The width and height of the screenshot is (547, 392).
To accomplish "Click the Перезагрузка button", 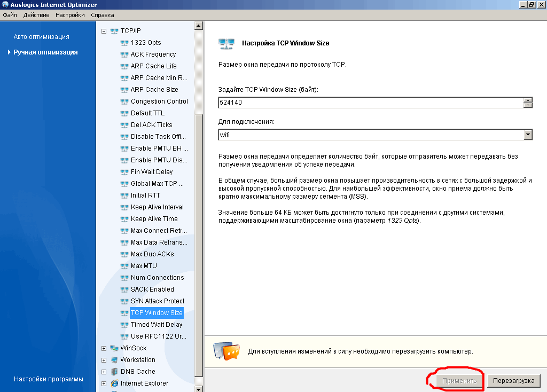I will click(x=513, y=381).
